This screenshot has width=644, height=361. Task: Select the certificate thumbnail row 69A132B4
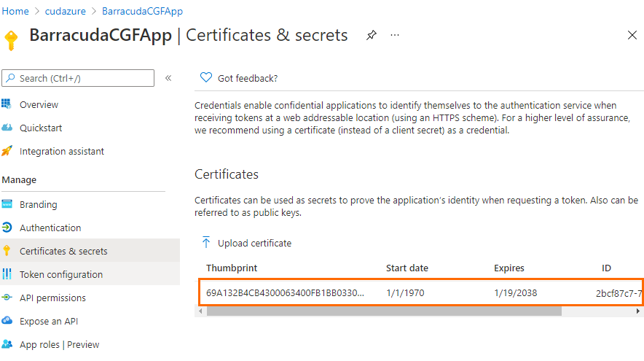coord(286,293)
